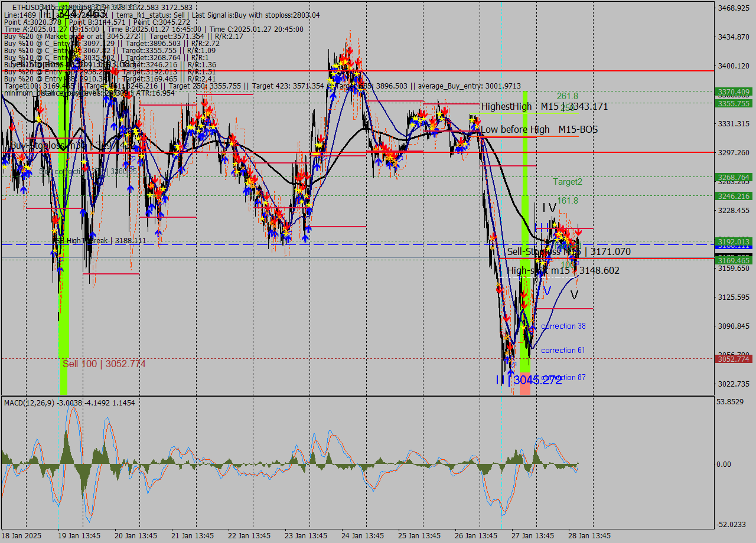Click the correction 38 text label
This screenshot has height=543, width=756.
[563, 326]
